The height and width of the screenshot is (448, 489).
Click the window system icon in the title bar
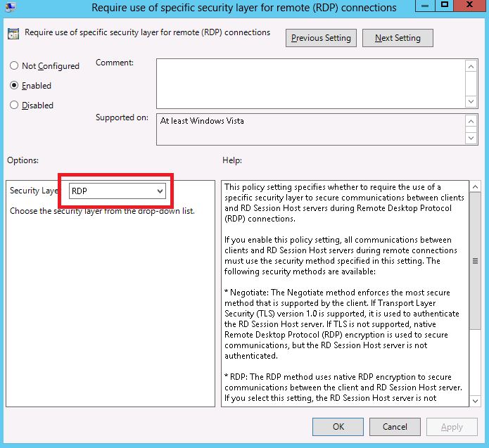pyautogui.click(x=10, y=8)
